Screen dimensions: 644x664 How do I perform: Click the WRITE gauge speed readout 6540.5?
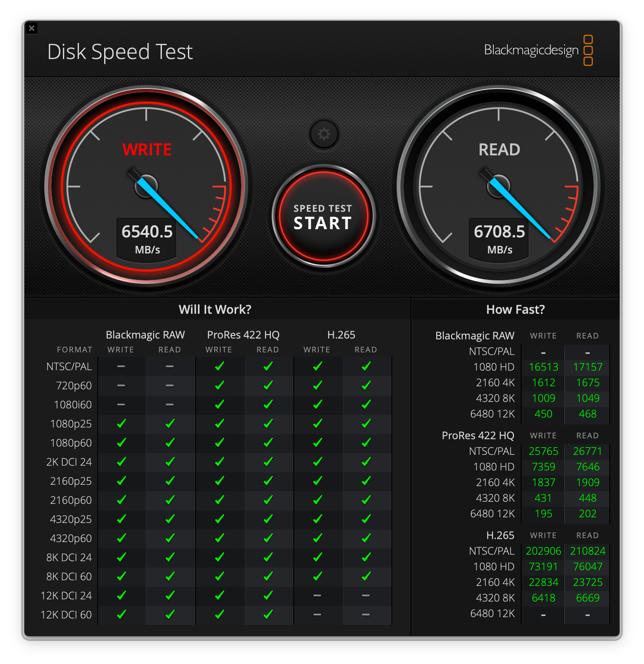pyautogui.click(x=147, y=232)
